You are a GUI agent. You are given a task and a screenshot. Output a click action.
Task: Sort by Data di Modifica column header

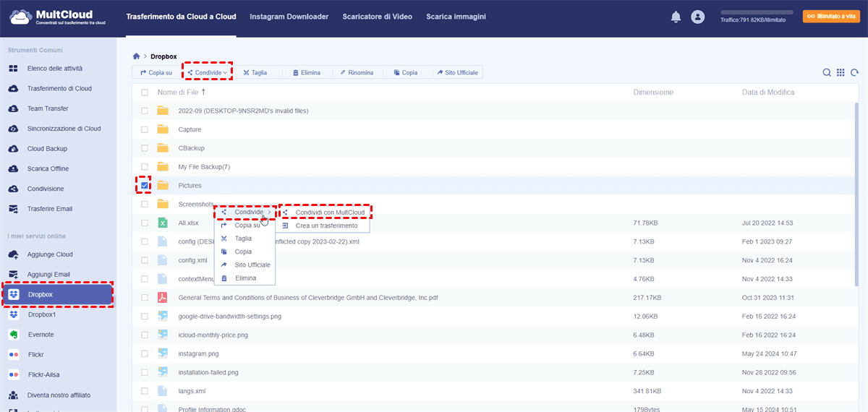(768, 93)
